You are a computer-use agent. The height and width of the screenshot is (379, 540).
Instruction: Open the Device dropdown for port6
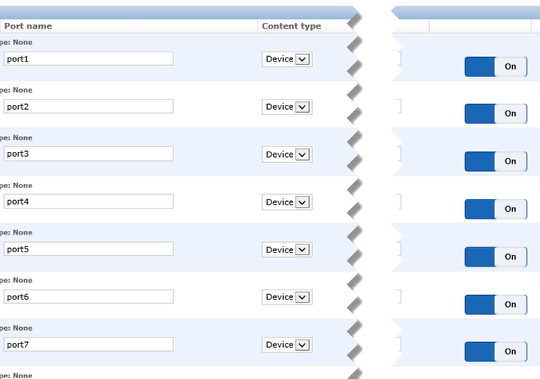point(287,297)
